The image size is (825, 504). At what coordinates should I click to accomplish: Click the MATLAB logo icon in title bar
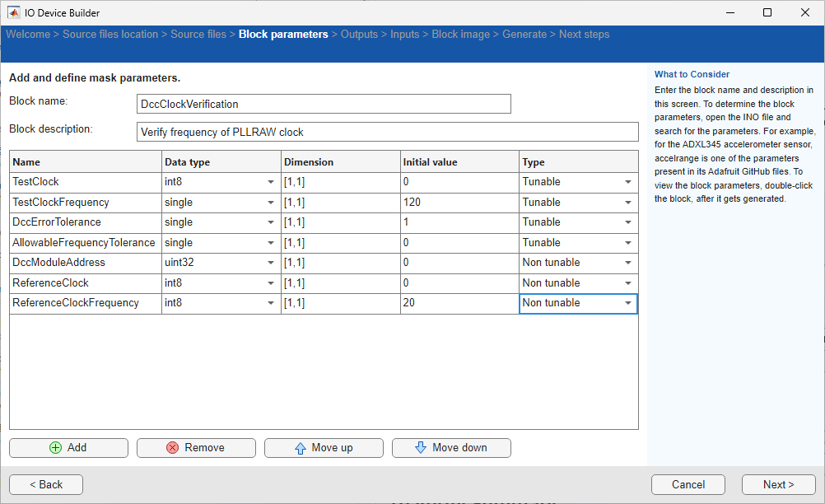tap(14, 12)
